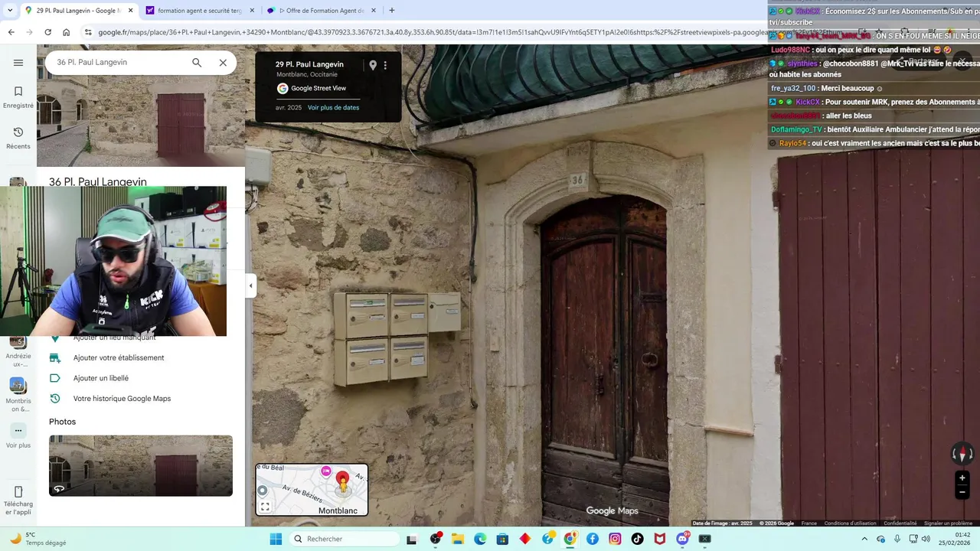The width and height of the screenshot is (980, 551).
Task: Click the add business storefront icon
Action: (55, 357)
